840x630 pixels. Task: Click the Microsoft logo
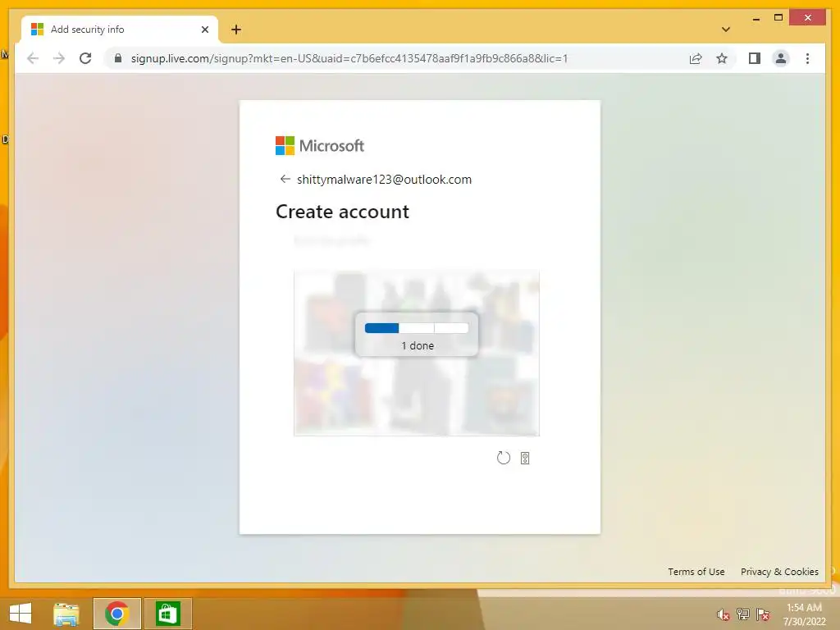320,145
